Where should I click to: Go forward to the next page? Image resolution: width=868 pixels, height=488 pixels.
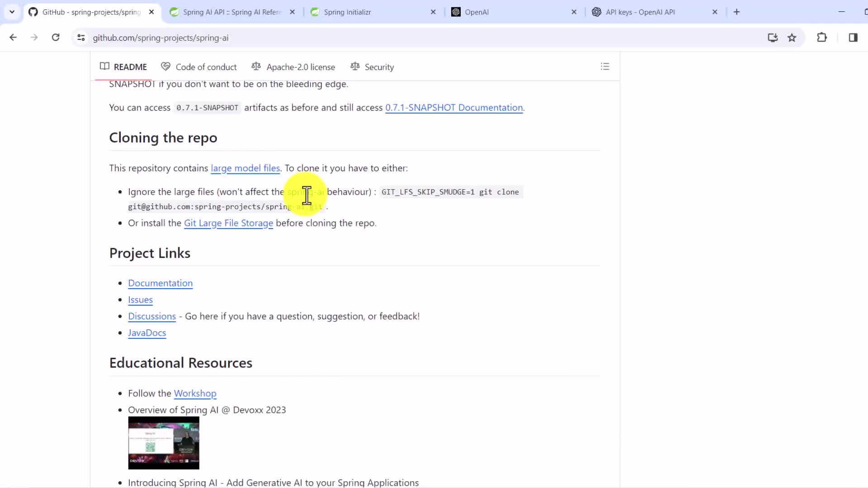tap(34, 38)
